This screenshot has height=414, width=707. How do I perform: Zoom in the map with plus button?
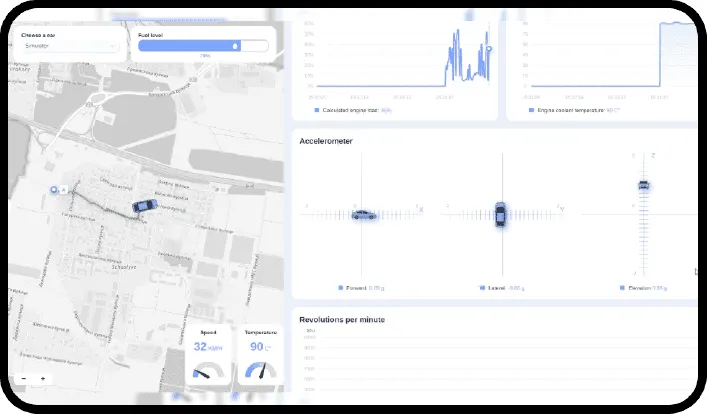tap(43, 379)
